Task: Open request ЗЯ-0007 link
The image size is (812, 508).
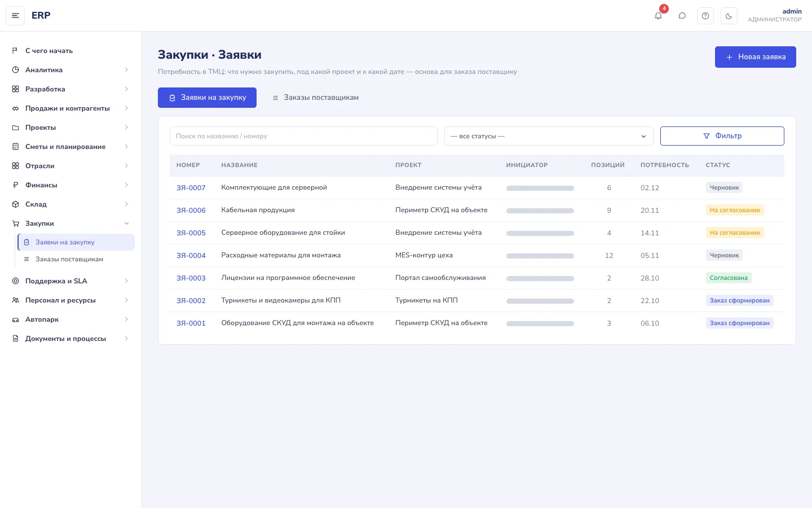Action: (191, 188)
